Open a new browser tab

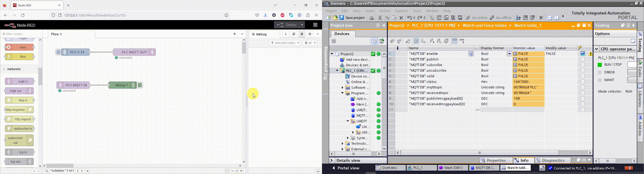(68, 5)
